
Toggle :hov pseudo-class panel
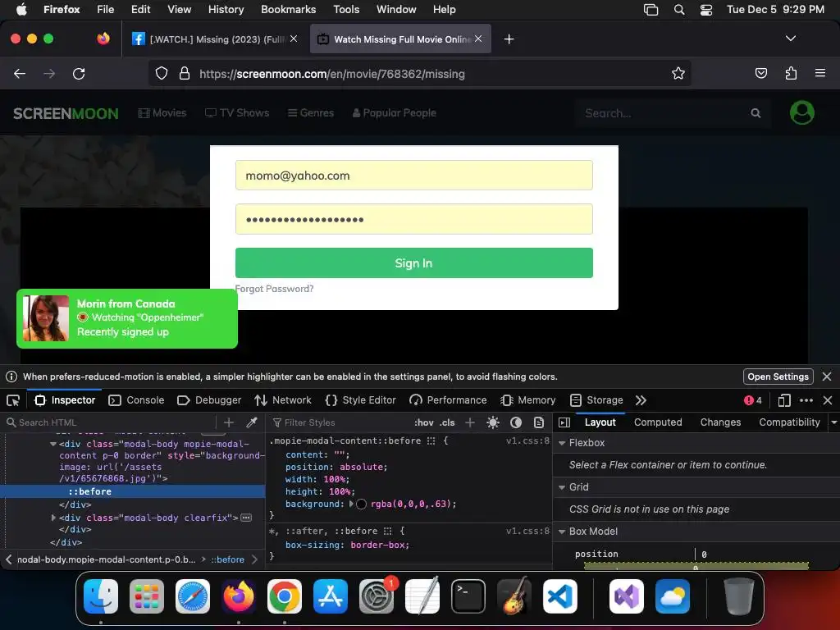[424, 422]
